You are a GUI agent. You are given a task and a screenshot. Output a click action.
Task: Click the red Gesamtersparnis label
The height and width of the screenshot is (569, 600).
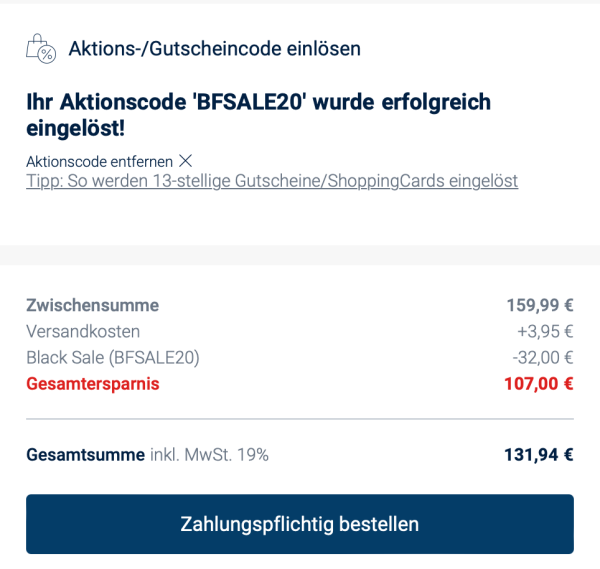92,383
